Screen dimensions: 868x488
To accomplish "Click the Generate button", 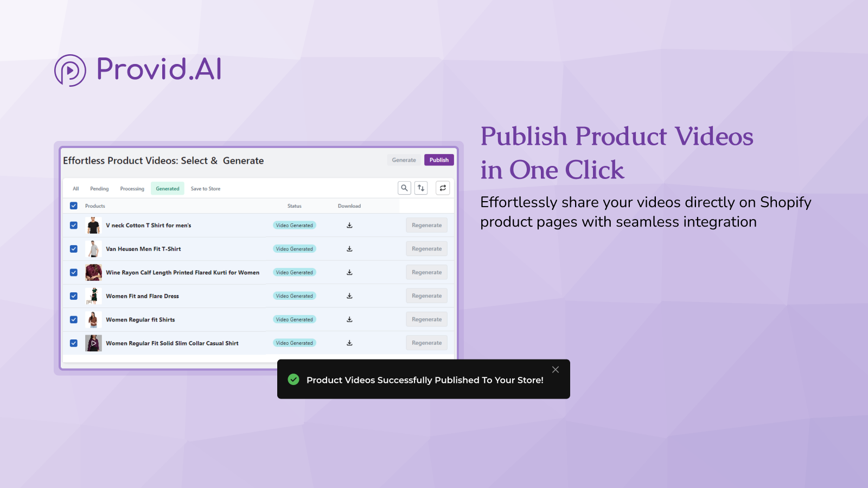I will [x=404, y=160].
